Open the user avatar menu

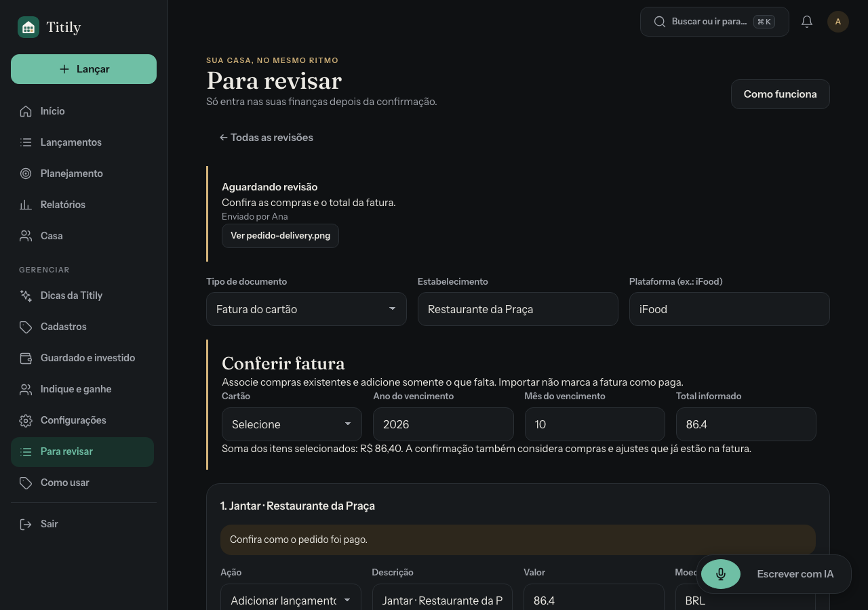pyautogui.click(x=838, y=22)
